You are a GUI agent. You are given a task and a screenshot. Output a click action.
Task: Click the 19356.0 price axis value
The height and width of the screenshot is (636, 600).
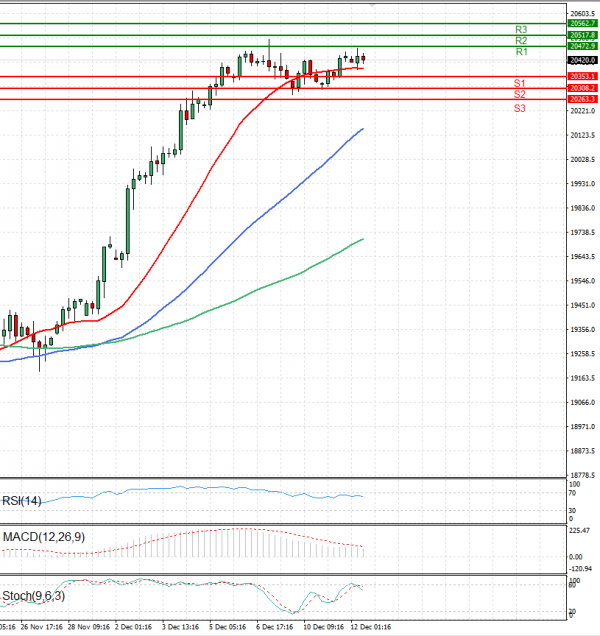point(583,329)
